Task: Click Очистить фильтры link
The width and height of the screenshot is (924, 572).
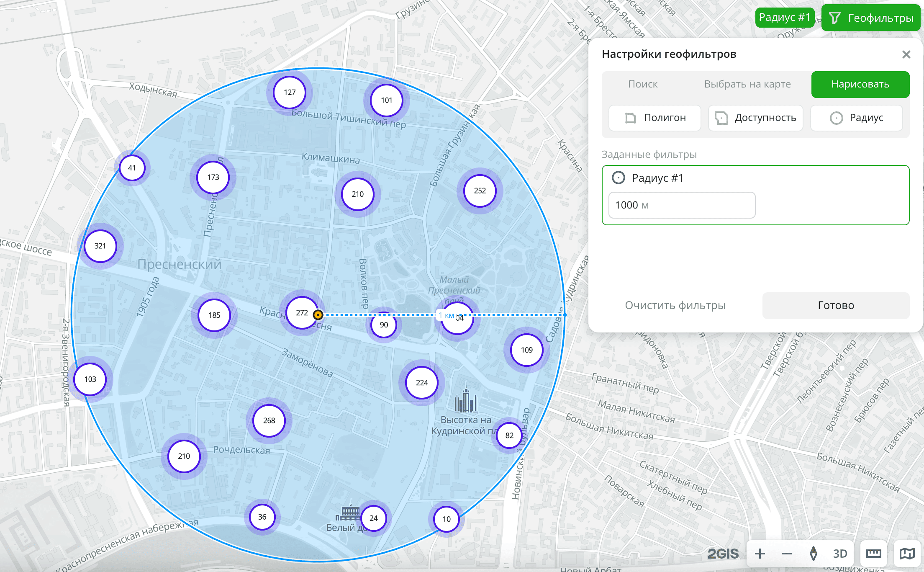Action: [x=675, y=305]
